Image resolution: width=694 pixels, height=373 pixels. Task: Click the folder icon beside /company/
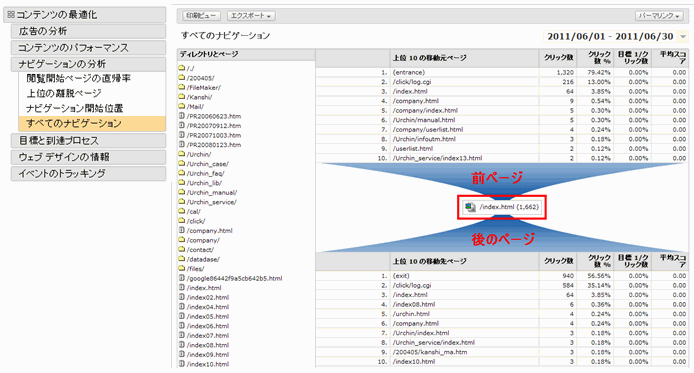(x=181, y=240)
